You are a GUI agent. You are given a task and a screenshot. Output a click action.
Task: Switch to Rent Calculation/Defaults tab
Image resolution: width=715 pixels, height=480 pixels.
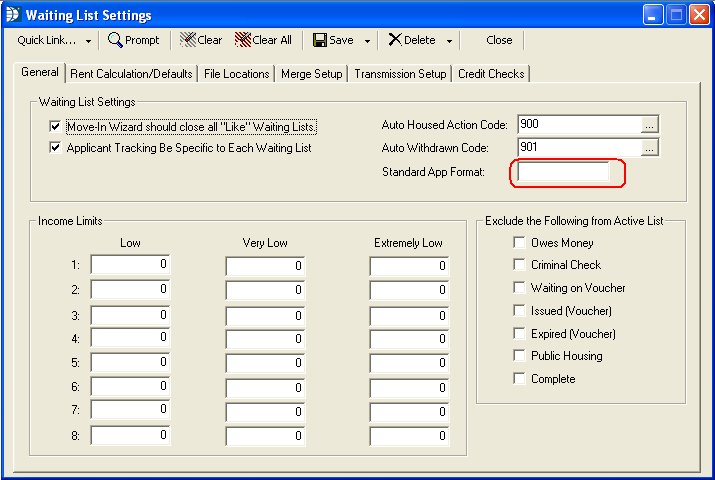click(131, 74)
